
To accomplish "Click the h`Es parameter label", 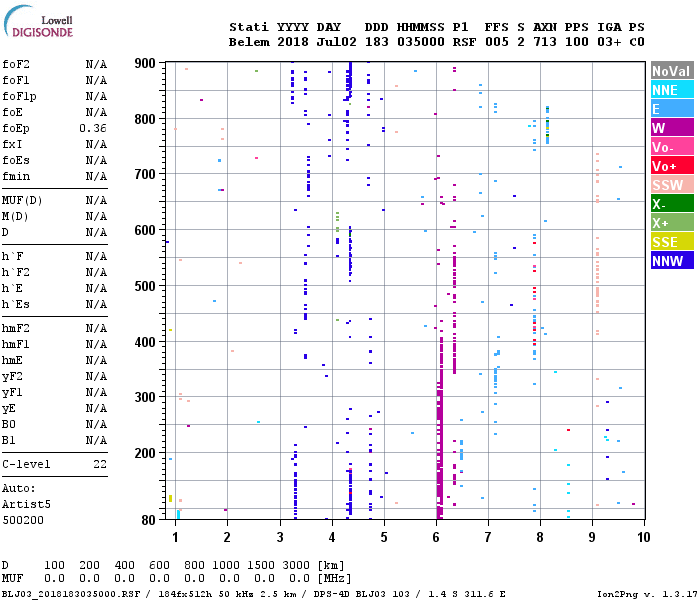I will 16,304.
